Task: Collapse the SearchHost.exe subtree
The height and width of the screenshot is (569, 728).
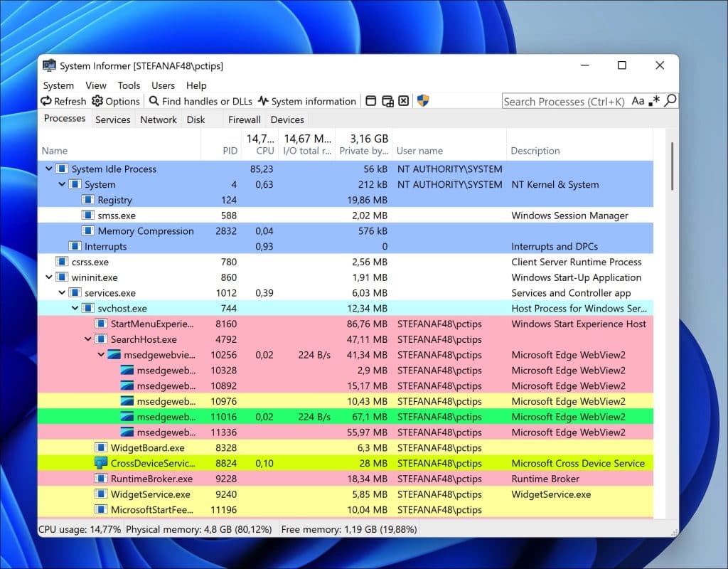Action: click(88, 340)
